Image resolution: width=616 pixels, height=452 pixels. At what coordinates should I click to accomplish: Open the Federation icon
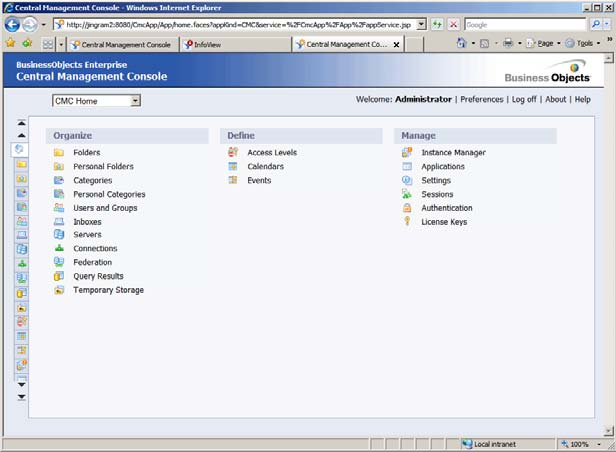pyautogui.click(x=59, y=262)
